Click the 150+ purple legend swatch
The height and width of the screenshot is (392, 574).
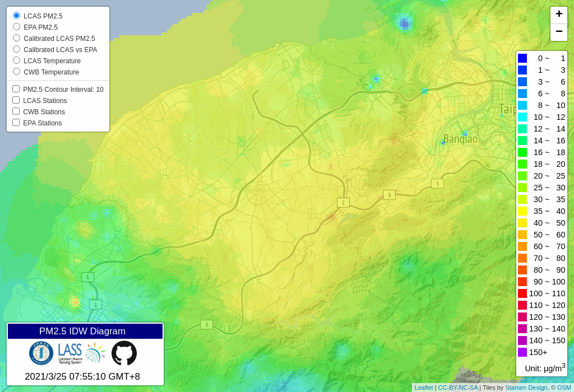pos(522,352)
